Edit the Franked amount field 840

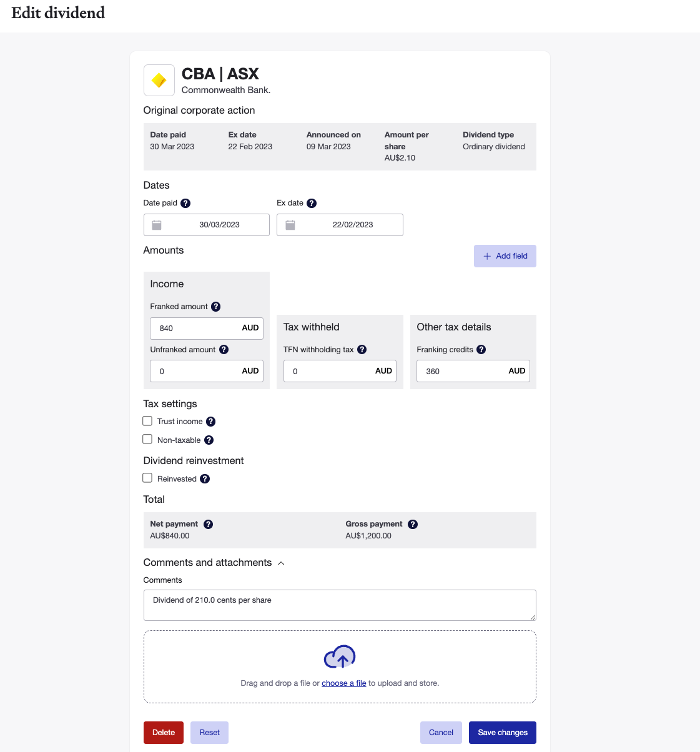207,328
